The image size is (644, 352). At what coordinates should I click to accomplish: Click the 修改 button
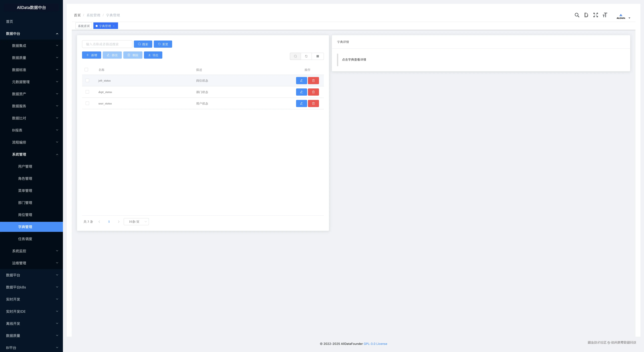click(112, 55)
